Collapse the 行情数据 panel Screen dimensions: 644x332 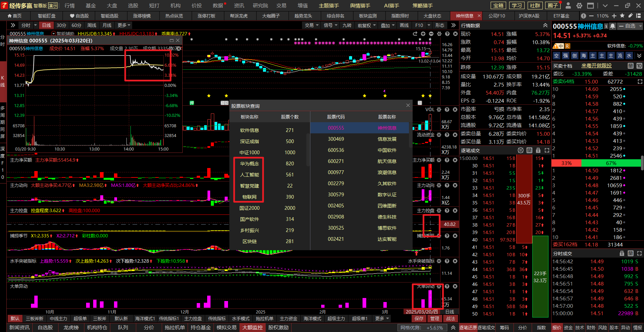click(x=545, y=26)
